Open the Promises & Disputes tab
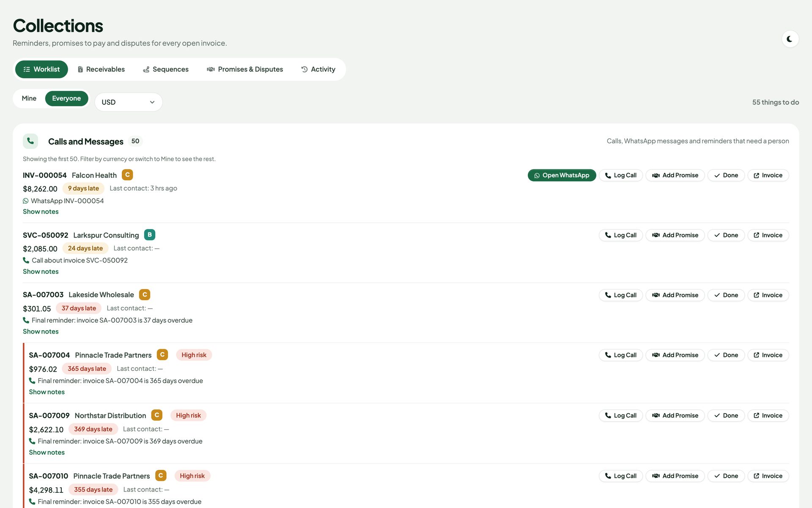The image size is (812, 508). (245, 69)
